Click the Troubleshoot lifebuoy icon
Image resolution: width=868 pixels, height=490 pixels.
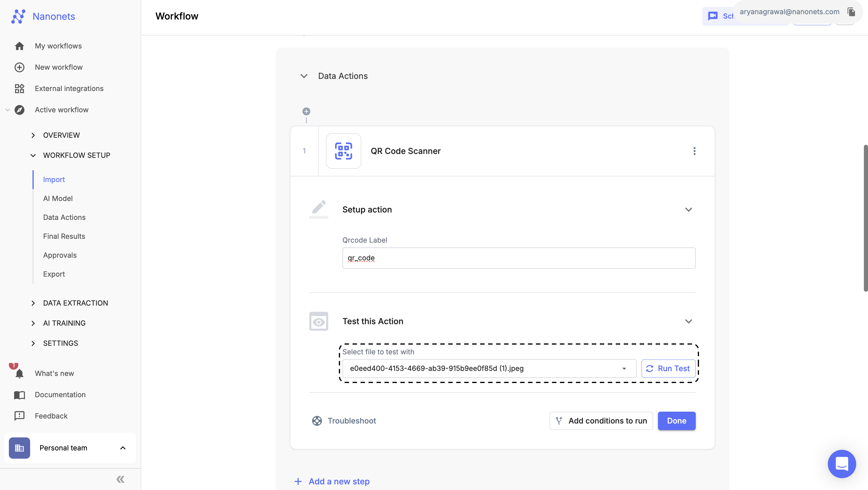317,421
